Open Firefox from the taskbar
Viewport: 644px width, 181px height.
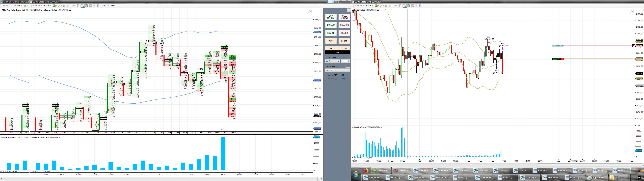[366, 171]
